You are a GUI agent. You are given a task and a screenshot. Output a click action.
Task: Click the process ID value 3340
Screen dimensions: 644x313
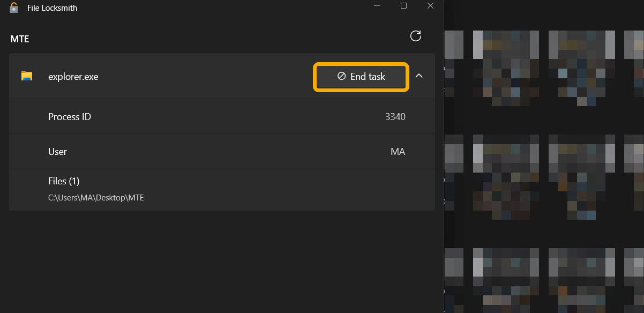tap(395, 116)
